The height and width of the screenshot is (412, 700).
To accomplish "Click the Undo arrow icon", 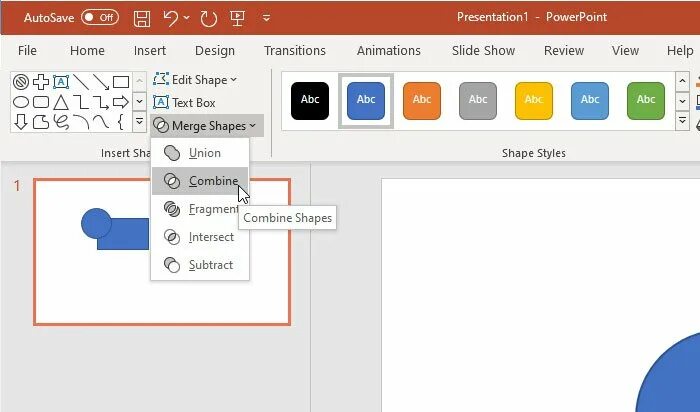I will pos(171,18).
